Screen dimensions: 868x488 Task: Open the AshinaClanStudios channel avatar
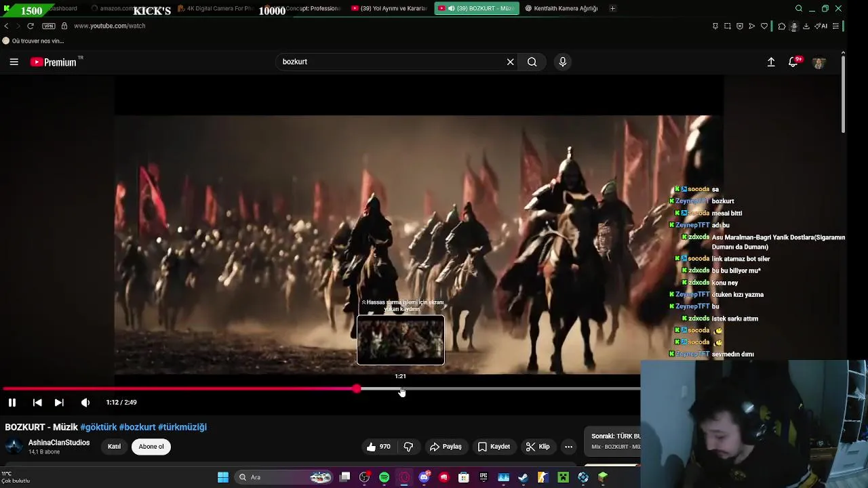tap(14, 447)
